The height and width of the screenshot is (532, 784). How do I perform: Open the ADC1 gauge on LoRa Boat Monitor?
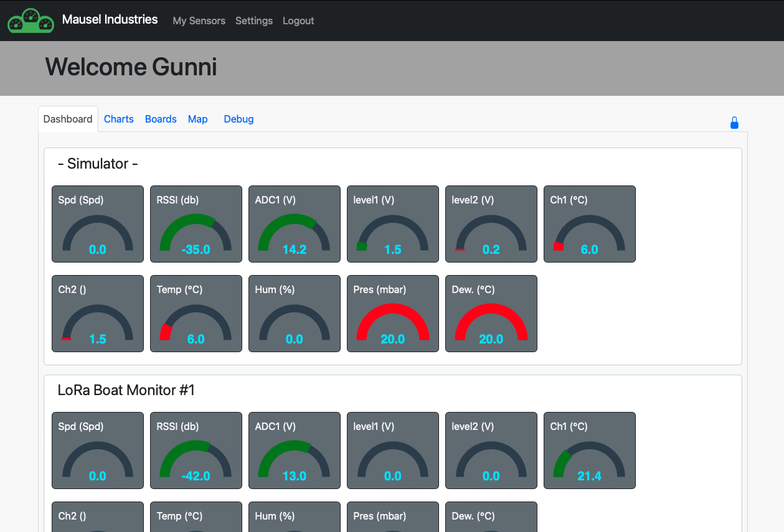tap(294, 450)
